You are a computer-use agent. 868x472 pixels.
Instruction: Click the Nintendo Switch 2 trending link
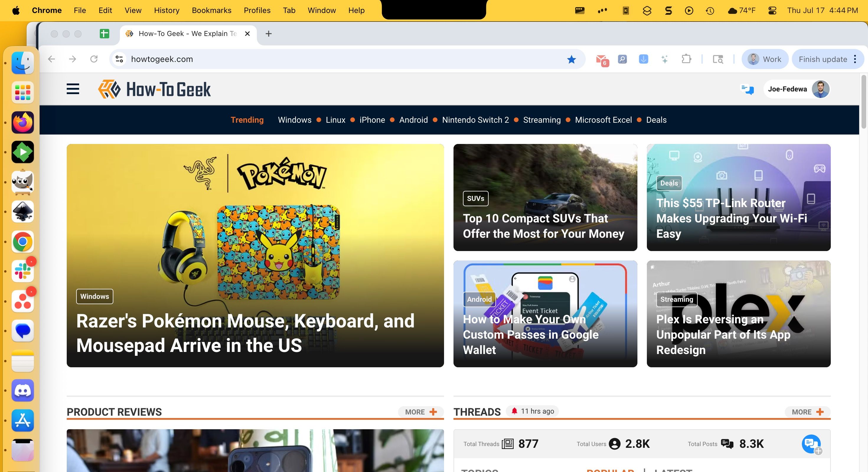pyautogui.click(x=475, y=120)
